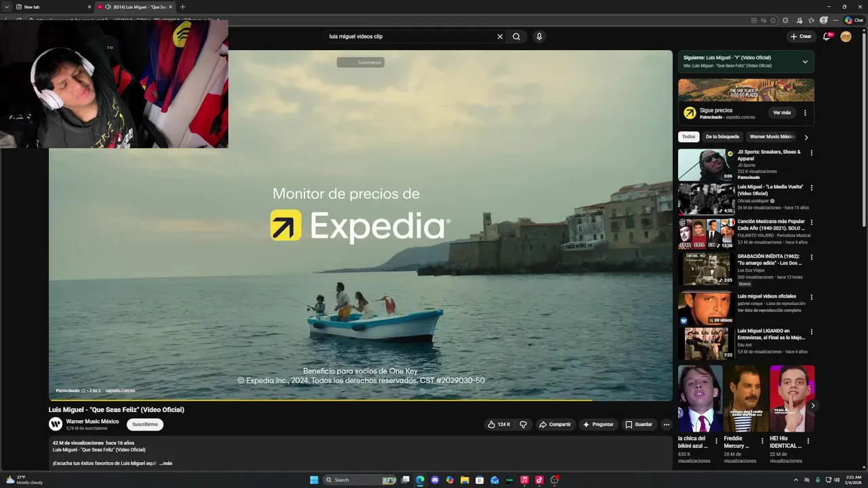Screen dimensions: 868x488
Task: Click the Summarize button over video
Action: tap(361, 62)
